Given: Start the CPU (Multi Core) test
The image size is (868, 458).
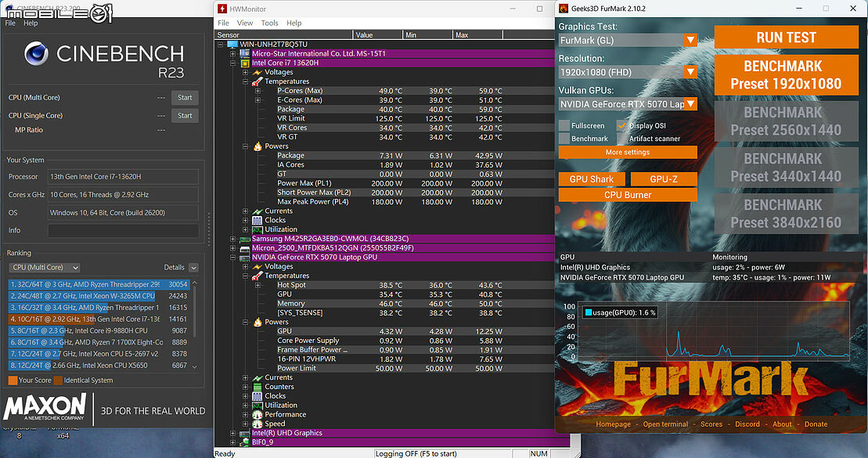Looking at the screenshot, I should coord(185,97).
